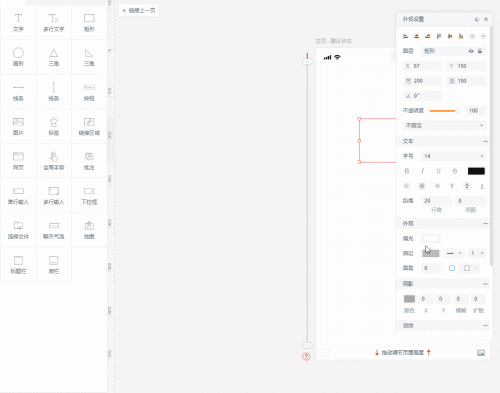
Task: Select the 图片 image component
Action: click(18, 126)
